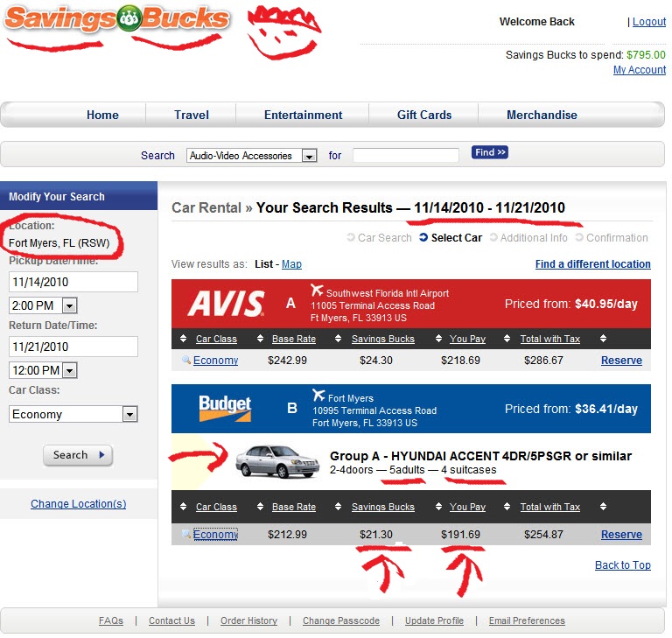This screenshot has height=638, width=672.
Task: Click the Hyundai Accent car thumbnail
Action: 277,461
